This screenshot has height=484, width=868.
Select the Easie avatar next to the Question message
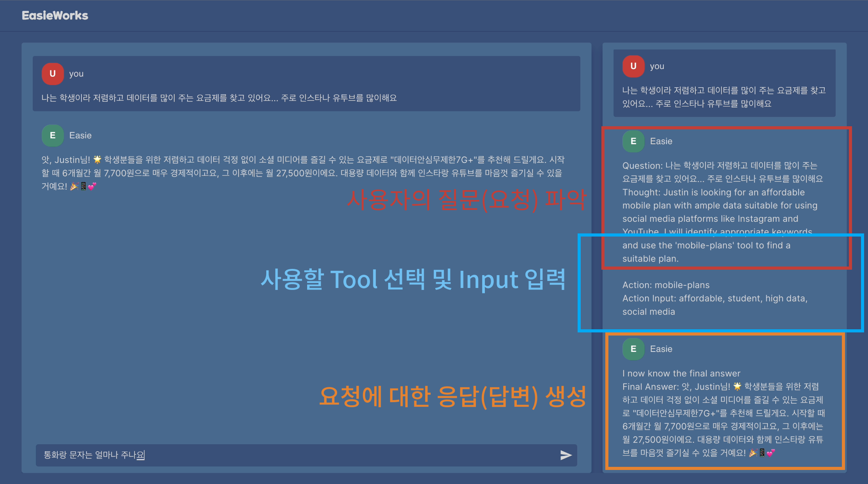[x=633, y=141]
